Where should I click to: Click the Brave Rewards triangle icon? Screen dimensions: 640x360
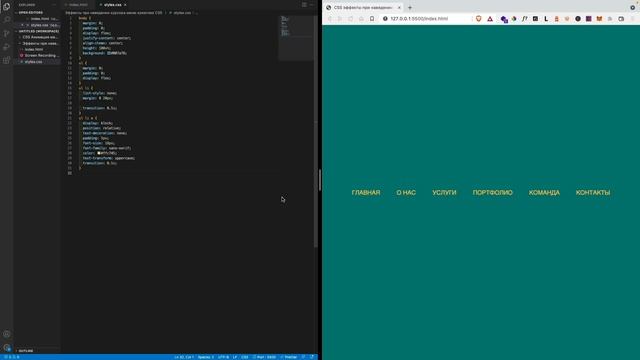[490, 19]
